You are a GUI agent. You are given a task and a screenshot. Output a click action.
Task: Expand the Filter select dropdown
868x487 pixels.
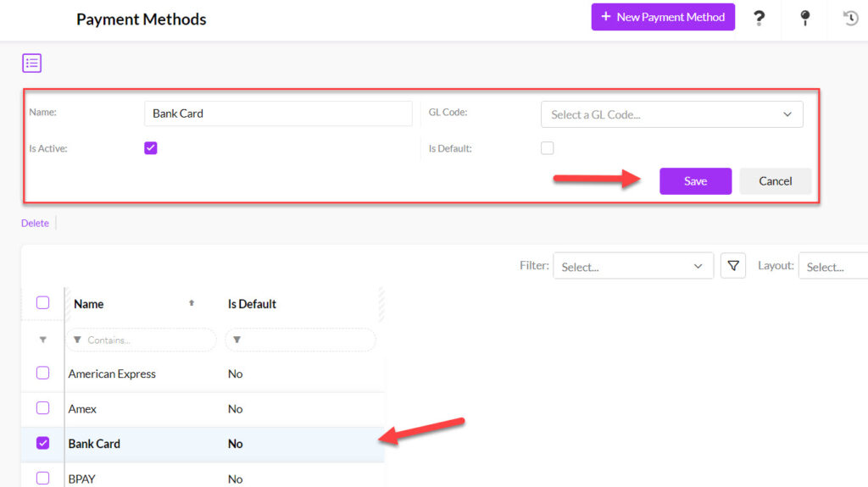click(632, 266)
